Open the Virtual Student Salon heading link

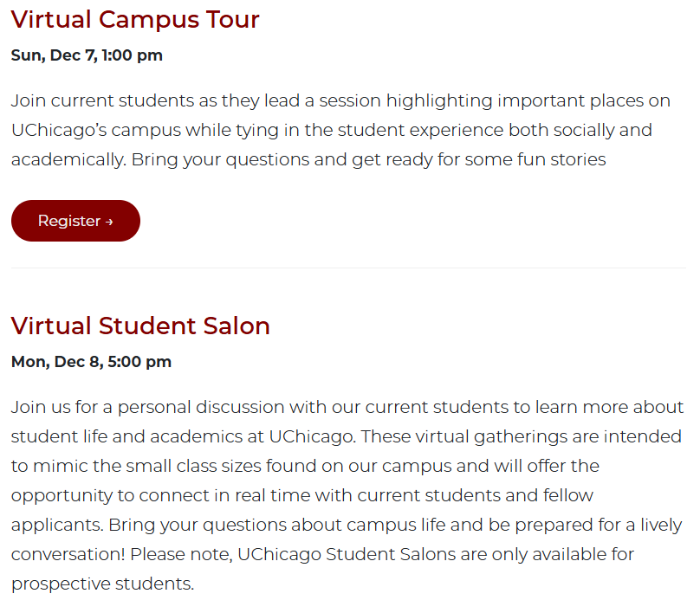pos(140,326)
